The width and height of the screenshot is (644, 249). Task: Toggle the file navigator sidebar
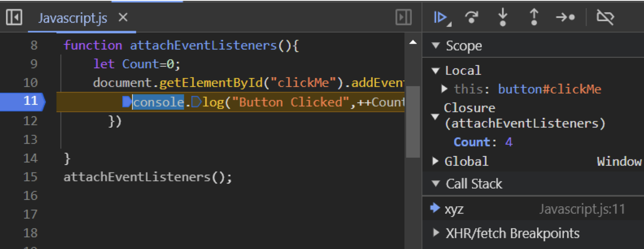click(x=14, y=17)
